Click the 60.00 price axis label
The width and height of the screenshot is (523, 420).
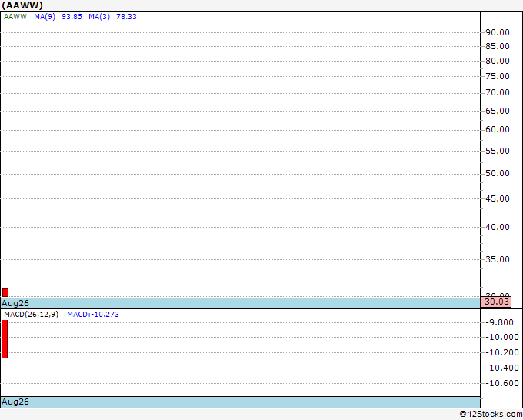[x=498, y=129]
